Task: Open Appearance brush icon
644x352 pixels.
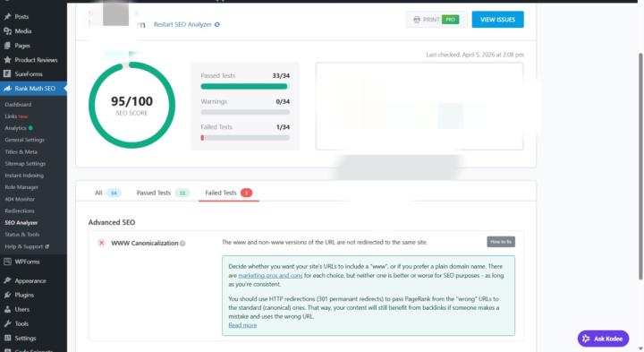Action: coord(7,281)
